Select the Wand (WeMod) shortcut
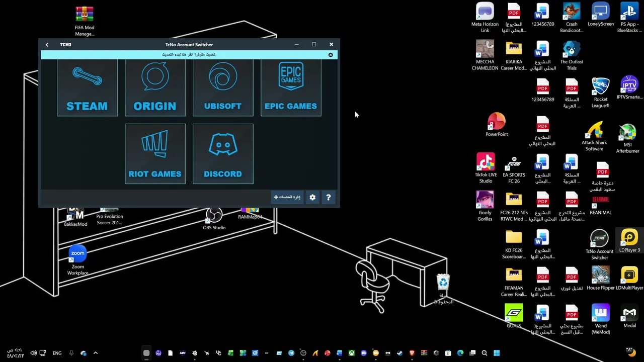The image size is (644, 362). click(601, 320)
